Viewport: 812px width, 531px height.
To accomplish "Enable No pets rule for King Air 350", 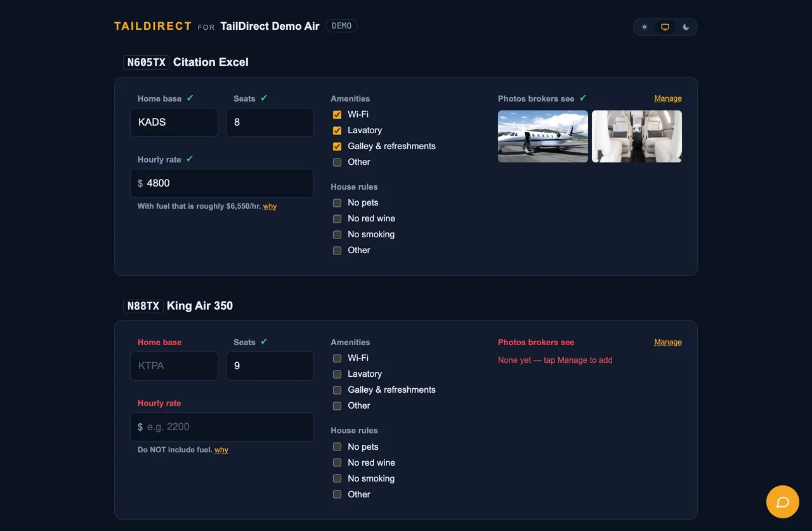I will (337, 447).
